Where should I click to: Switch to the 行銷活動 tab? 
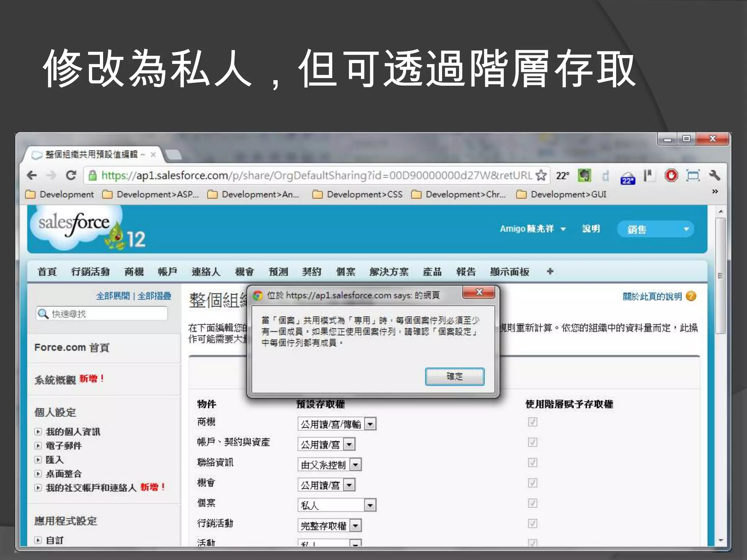pyautogui.click(x=90, y=272)
